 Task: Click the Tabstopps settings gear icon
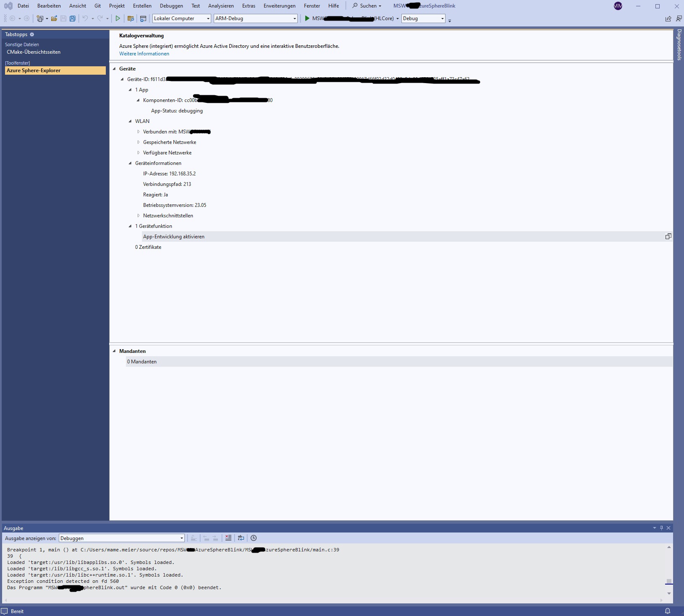pyautogui.click(x=32, y=34)
